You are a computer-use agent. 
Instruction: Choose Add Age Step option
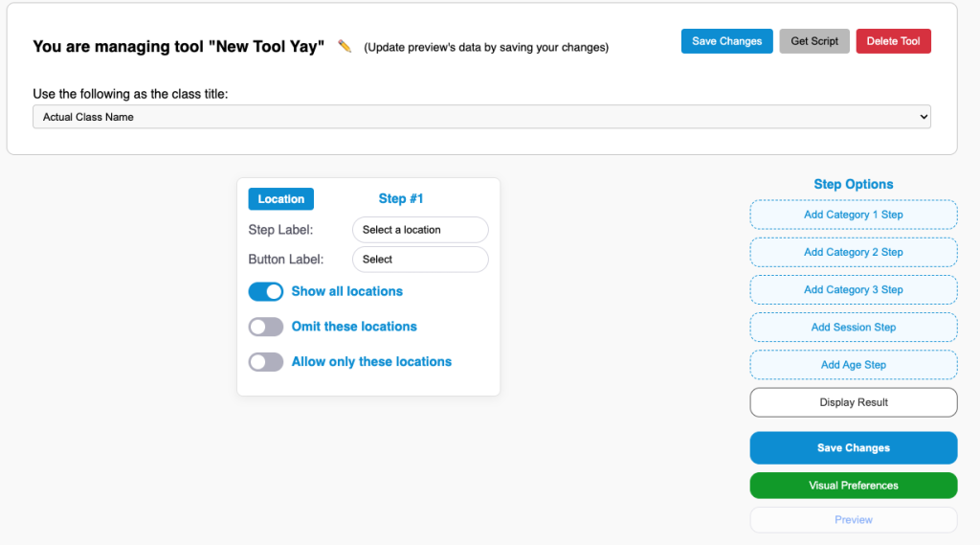click(853, 365)
